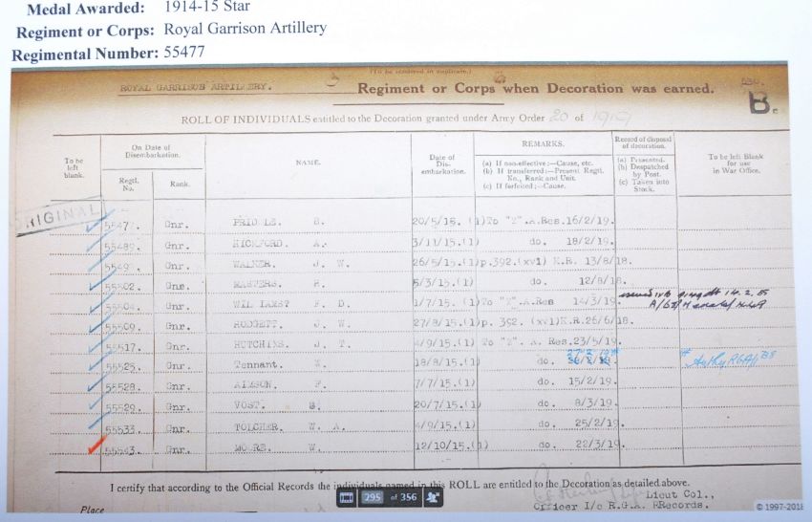Click the NAME column header
This screenshot has height=522, width=812.
point(307,163)
